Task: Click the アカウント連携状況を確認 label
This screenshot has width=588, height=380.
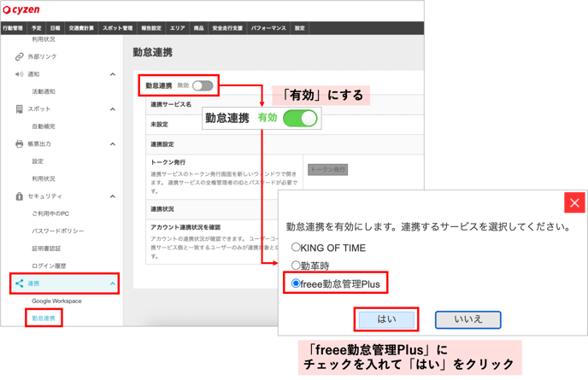Action: (x=185, y=227)
